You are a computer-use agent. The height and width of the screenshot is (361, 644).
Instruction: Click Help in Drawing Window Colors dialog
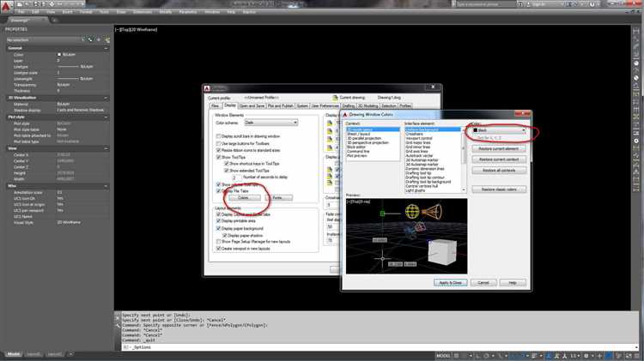point(513,283)
